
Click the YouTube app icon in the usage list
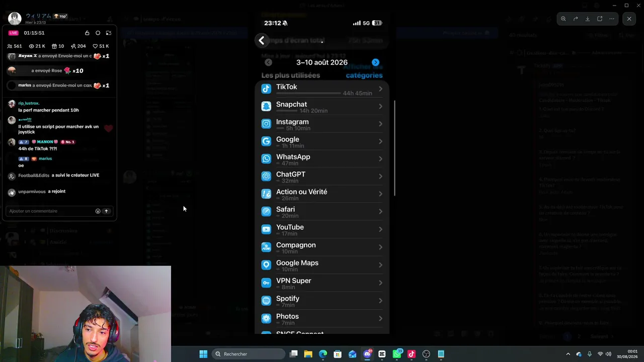266,229
